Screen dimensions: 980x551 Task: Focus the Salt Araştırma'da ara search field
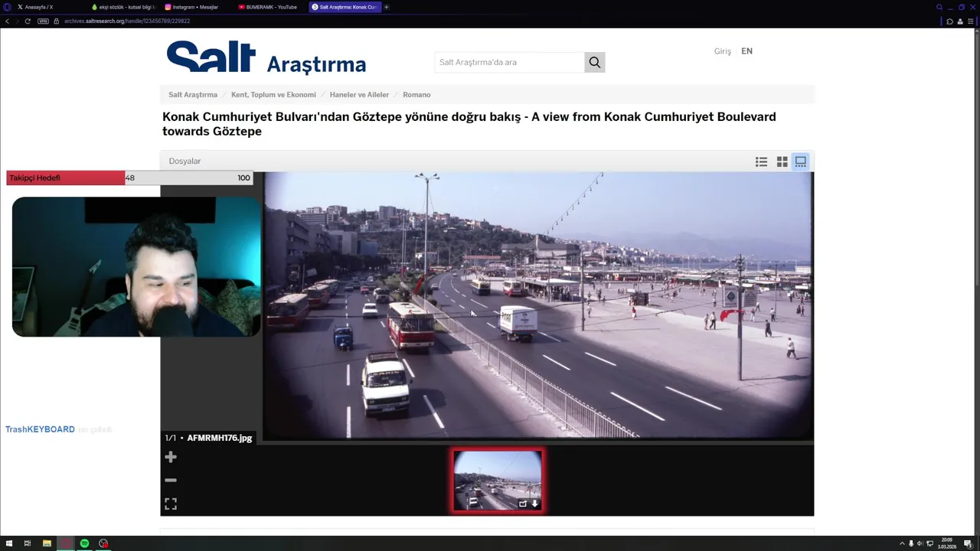click(x=509, y=62)
